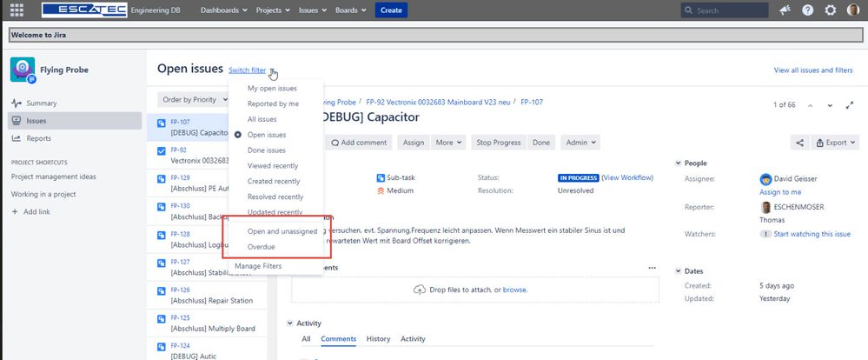Click the Create button
Image resolution: width=868 pixels, height=360 pixels.
pos(391,10)
